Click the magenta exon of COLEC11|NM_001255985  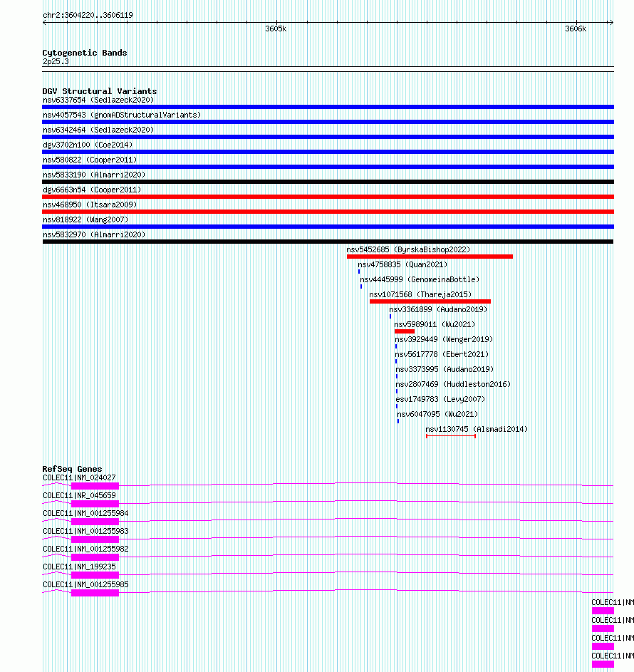(95, 593)
